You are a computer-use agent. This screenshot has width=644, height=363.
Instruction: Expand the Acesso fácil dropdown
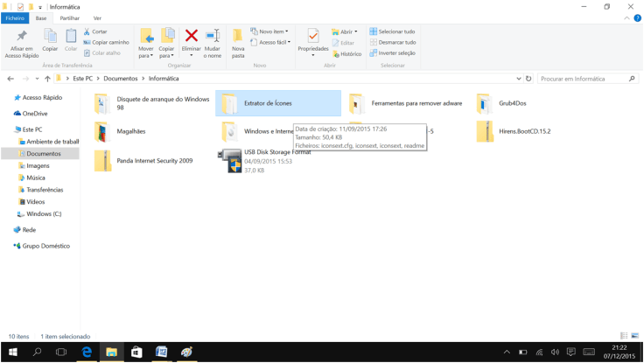(x=271, y=42)
